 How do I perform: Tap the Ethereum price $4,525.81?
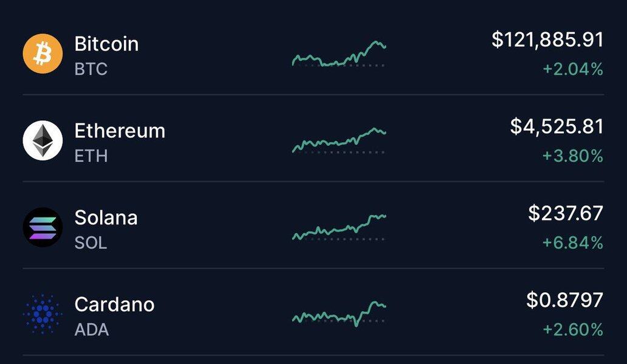[x=557, y=126]
